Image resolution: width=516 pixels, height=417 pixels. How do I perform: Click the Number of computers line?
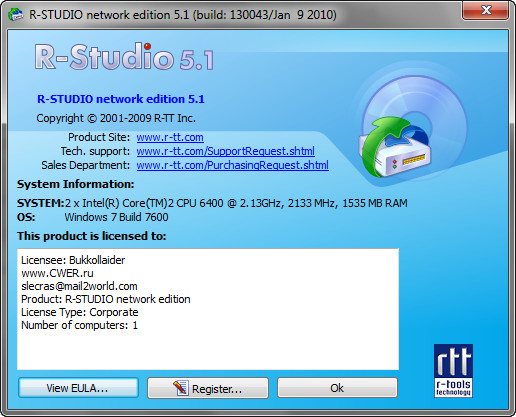[79, 325]
